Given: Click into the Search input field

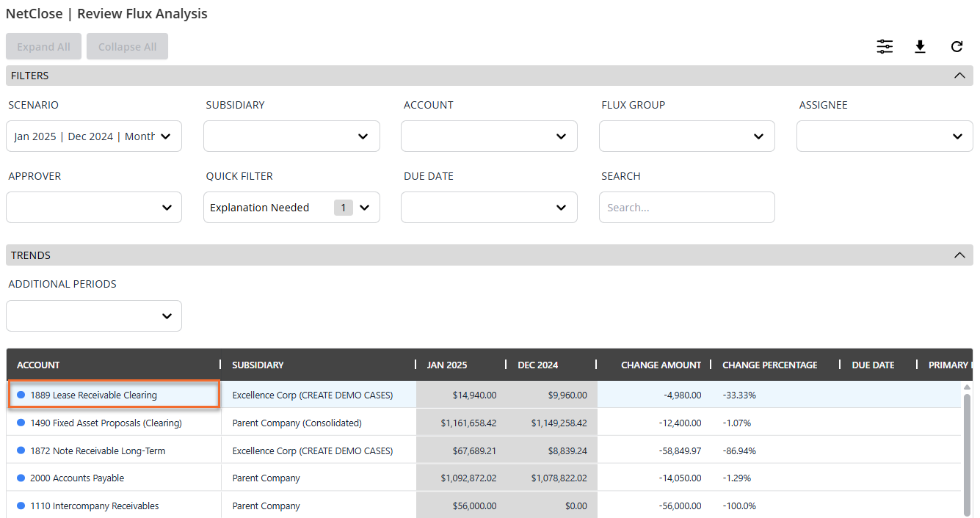Looking at the screenshot, I should [686, 208].
